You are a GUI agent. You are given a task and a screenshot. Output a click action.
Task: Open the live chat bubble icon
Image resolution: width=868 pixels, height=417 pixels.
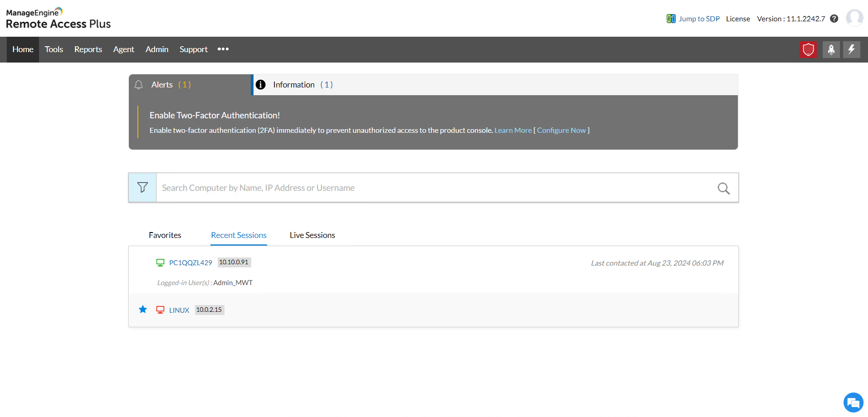853,402
